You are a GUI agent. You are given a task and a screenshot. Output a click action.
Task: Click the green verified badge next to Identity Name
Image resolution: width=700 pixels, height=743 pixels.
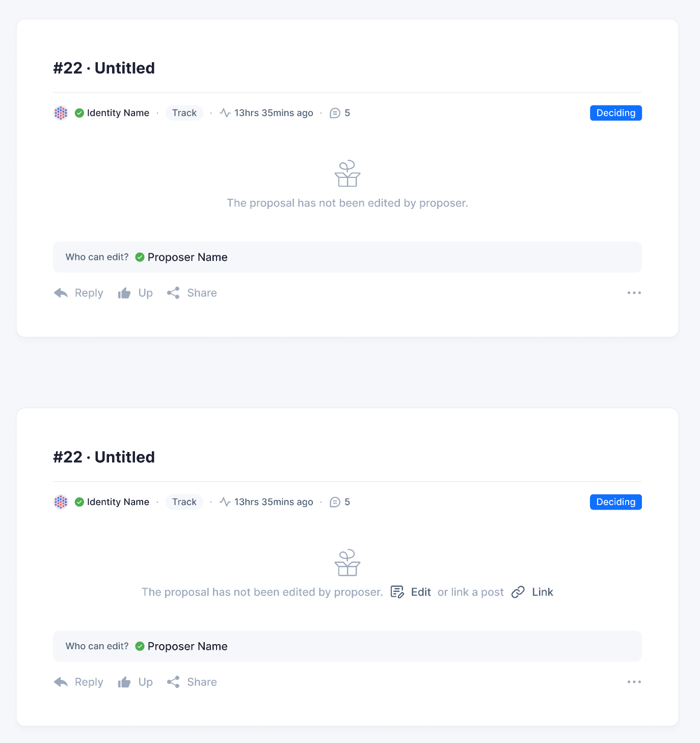pyautogui.click(x=79, y=113)
